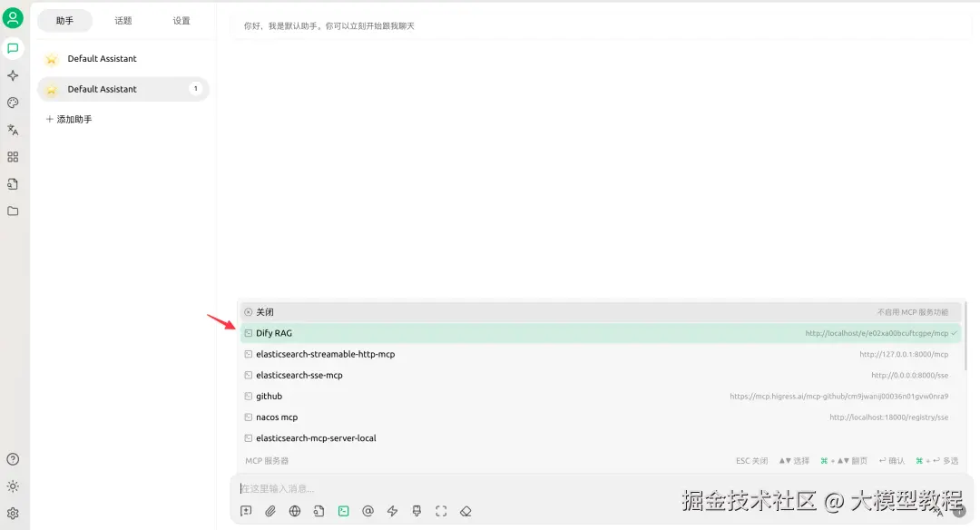Screen dimensions: 980x530
Task: Open quick phrases via the lightning icon
Action: point(392,511)
